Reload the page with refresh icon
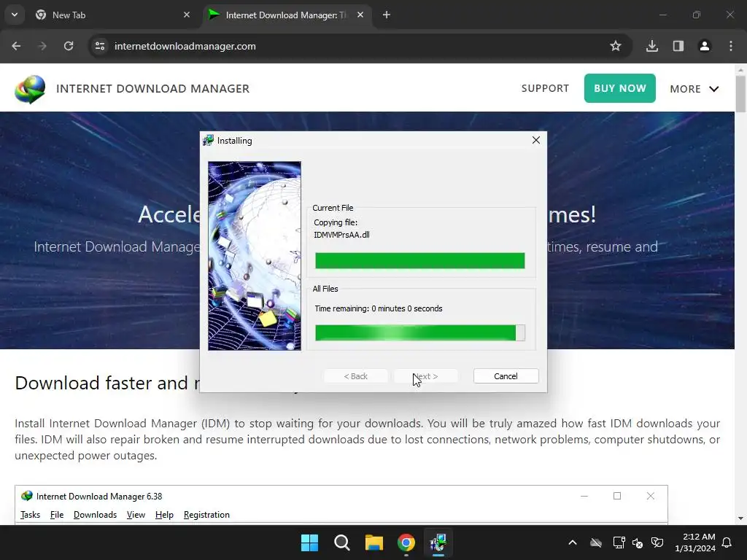The height and width of the screenshot is (560, 747). 69,46
